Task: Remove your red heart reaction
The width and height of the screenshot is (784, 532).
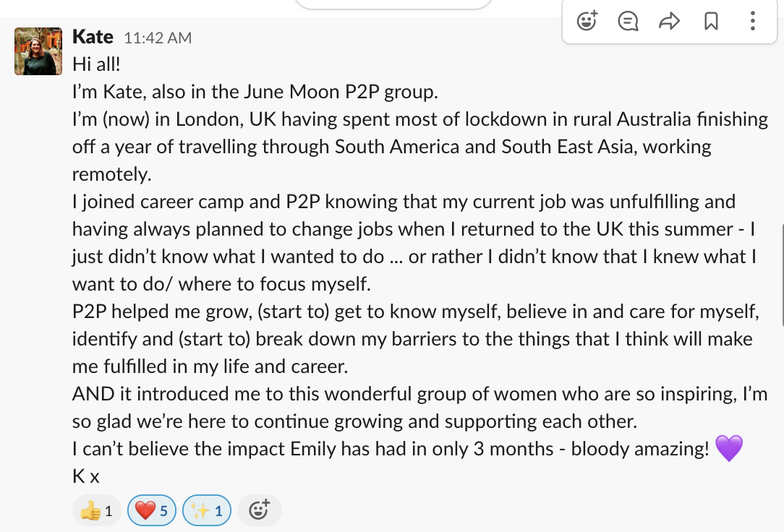Action: pyautogui.click(x=151, y=511)
